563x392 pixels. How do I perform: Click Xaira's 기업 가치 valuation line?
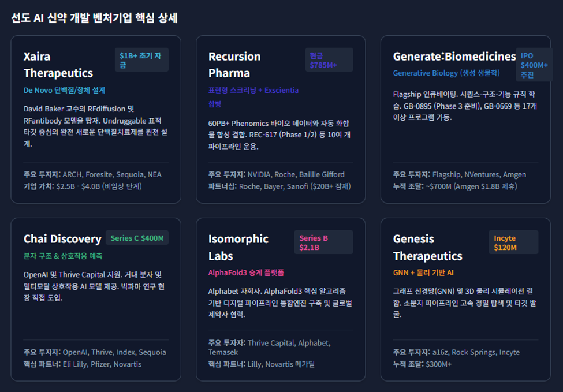pos(83,186)
